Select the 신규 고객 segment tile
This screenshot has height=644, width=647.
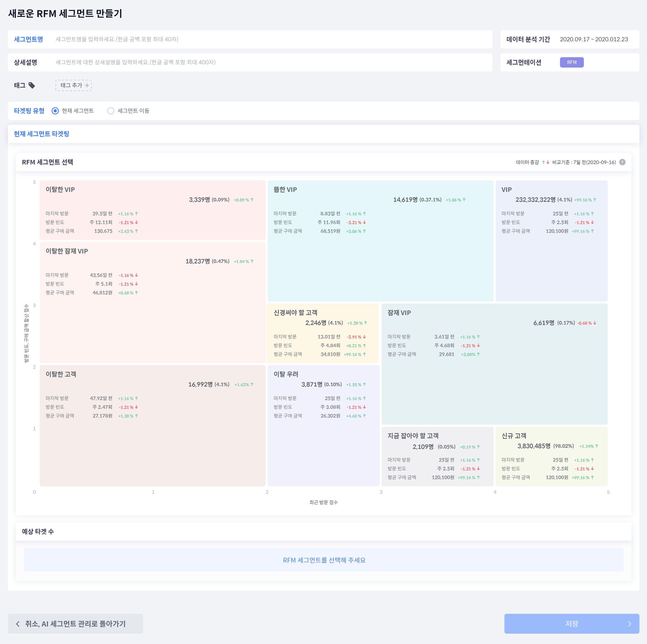[x=551, y=456]
